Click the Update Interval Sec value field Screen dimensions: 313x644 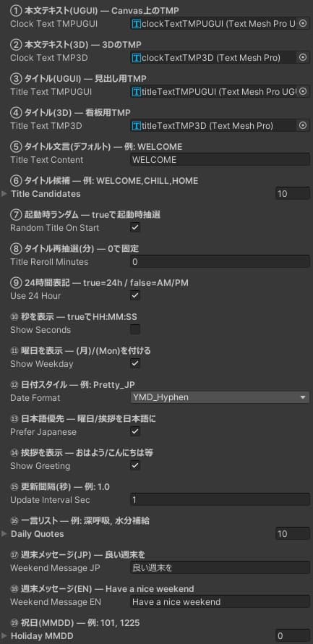220,500
